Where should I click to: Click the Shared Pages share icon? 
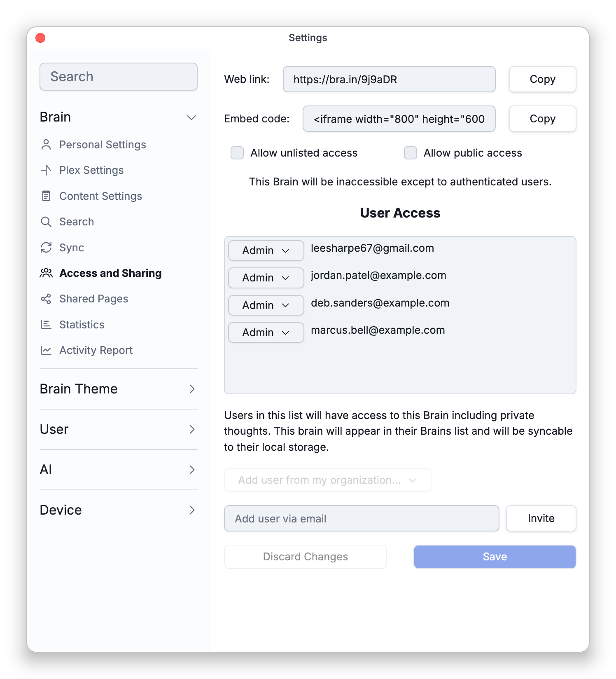(46, 299)
